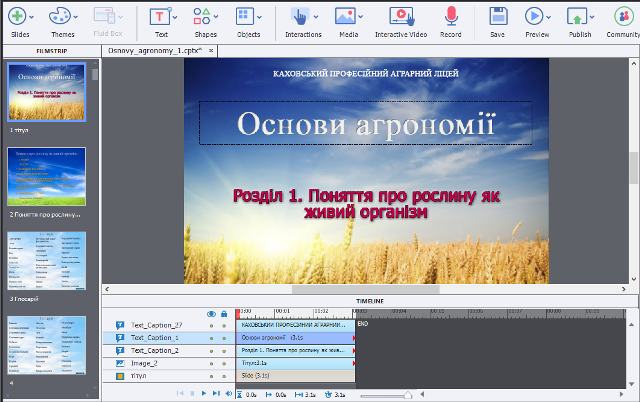Image resolution: width=640 pixels, height=402 pixels.
Task: Expand the Media dropdown arrow
Action: [x=361, y=17]
